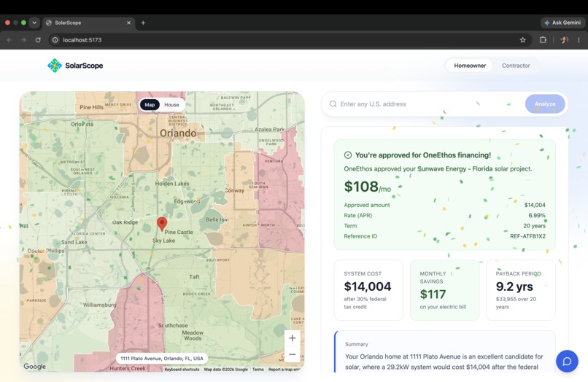Click the System Cost card
The height and width of the screenshot is (382, 588).
click(x=368, y=290)
